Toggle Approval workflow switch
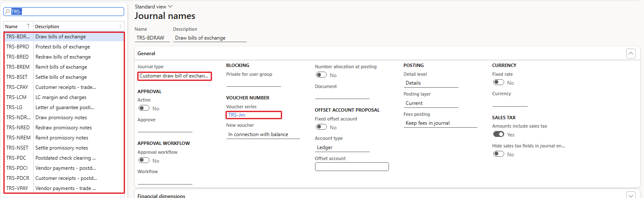The height and width of the screenshot is (198, 644). [144, 160]
